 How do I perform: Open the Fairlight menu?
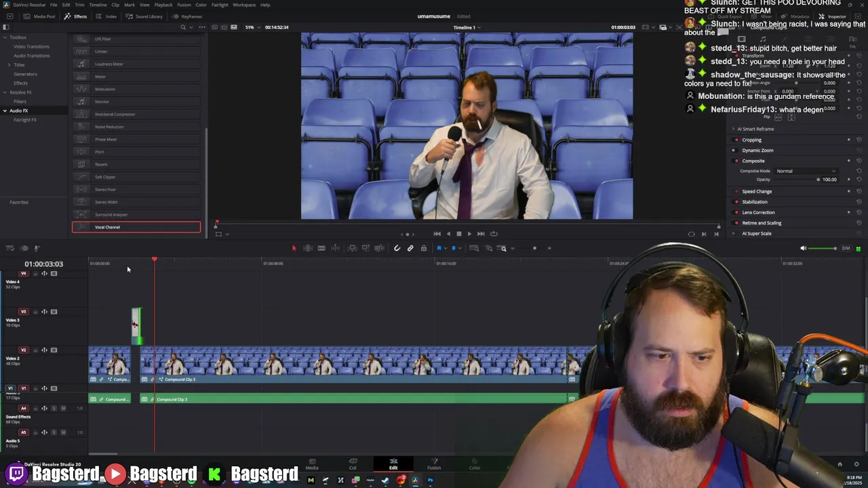coord(220,5)
